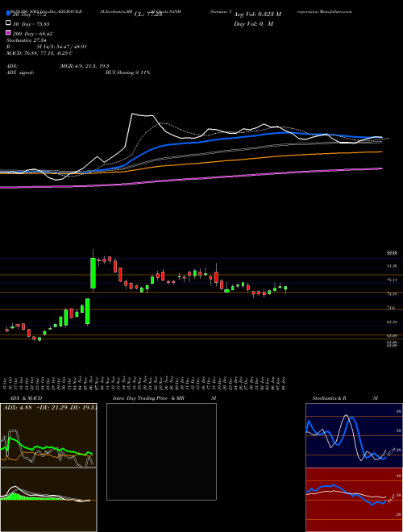This screenshot has width=403, height=532.
Task: Click the Manufasutra.com watermark text at top
Action: click(x=325, y=11)
